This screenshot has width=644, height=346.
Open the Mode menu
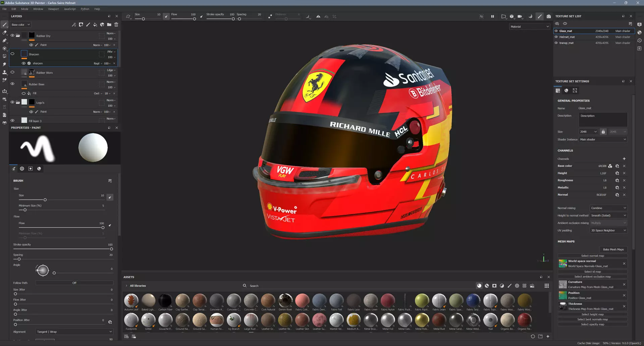[x=25, y=9]
